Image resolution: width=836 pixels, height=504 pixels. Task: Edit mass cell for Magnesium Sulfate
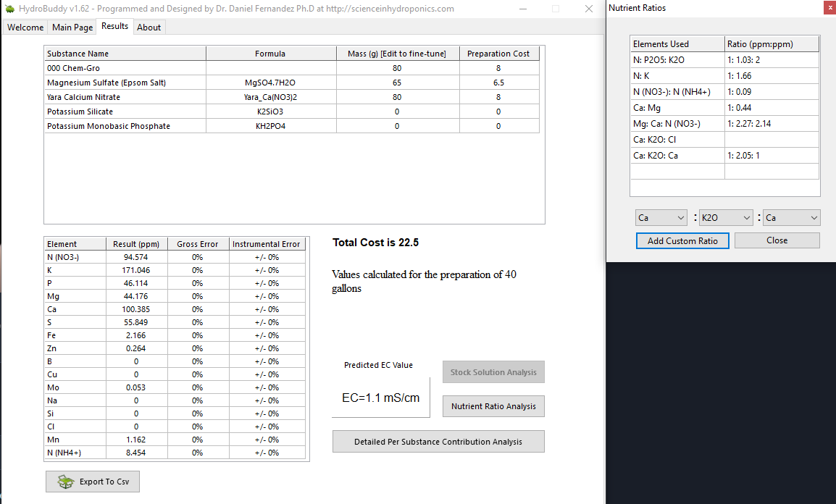coord(397,83)
